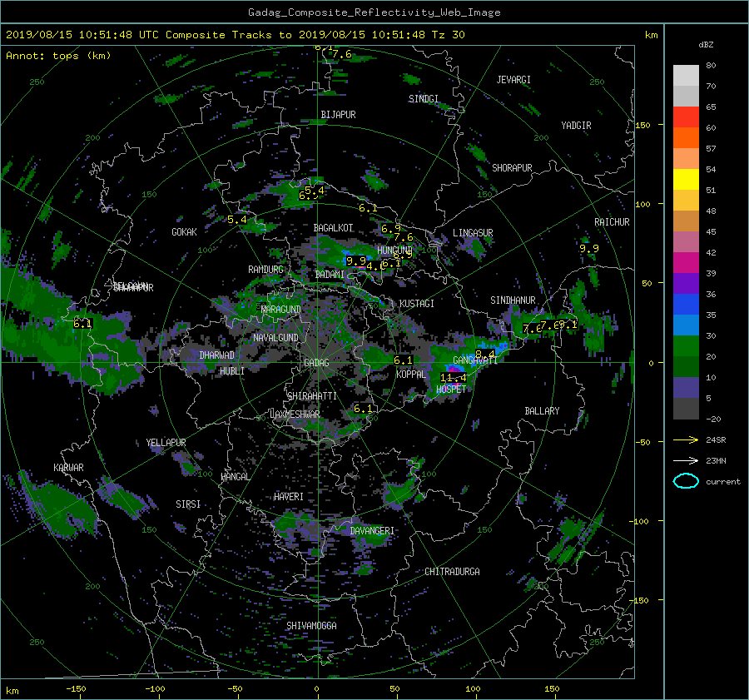Click the SHORAPUR city label
The height and width of the screenshot is (700, 749).
512,168
